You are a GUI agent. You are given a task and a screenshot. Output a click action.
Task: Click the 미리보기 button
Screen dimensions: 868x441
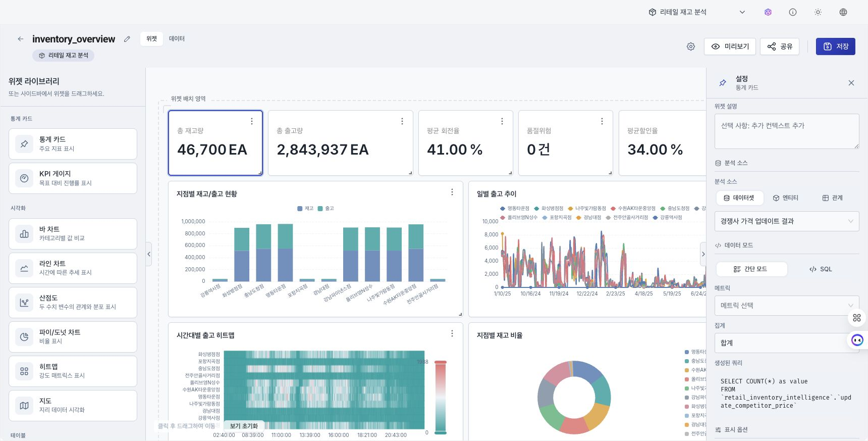730,46
